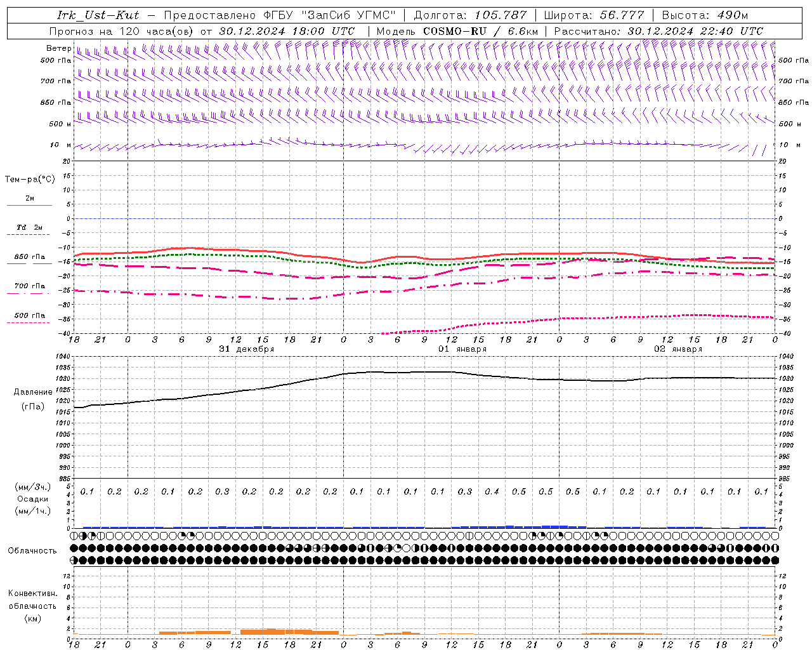
Task: Click the 0.4 precipitation value
Action: 492,491
